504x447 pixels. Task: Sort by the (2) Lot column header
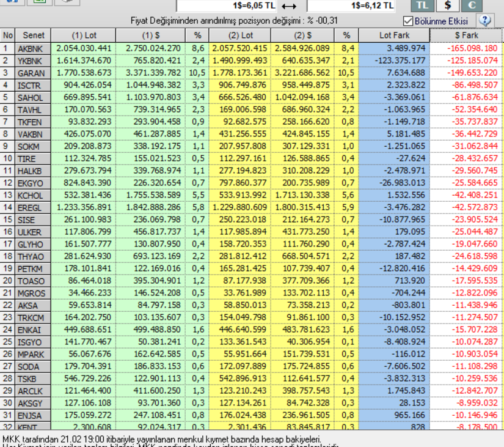tap(240, 35)
